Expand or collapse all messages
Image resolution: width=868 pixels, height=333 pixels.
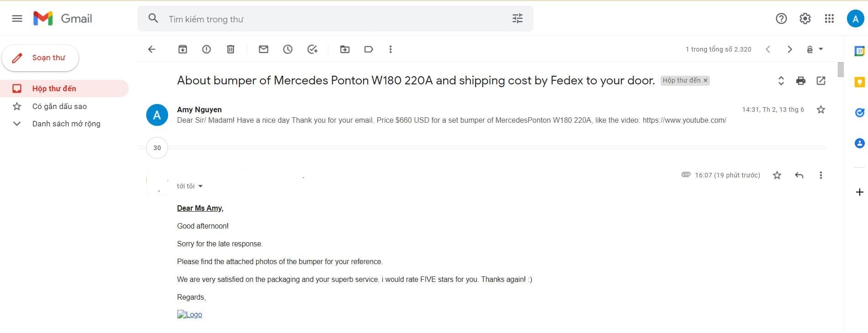781,81
